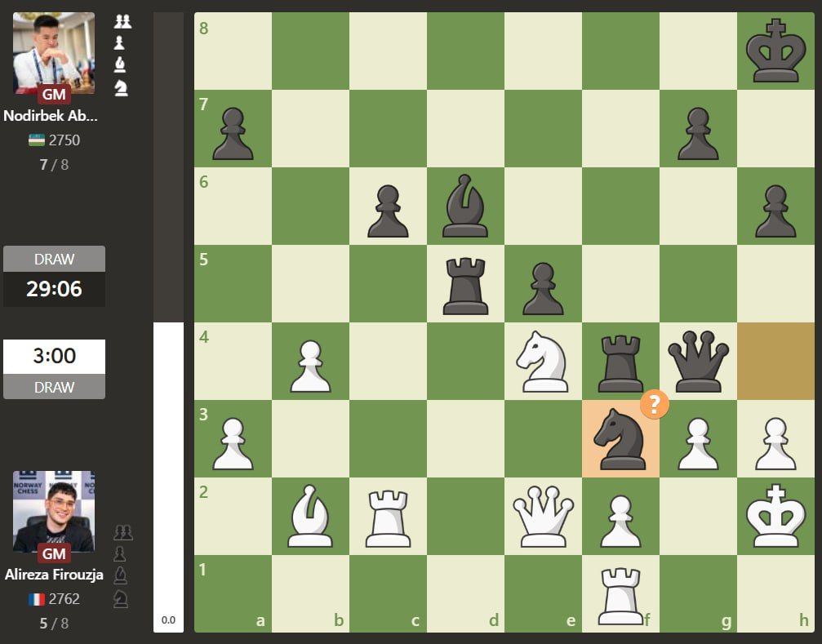
Task: Select the black queen on g4
Action: (697, 362)
